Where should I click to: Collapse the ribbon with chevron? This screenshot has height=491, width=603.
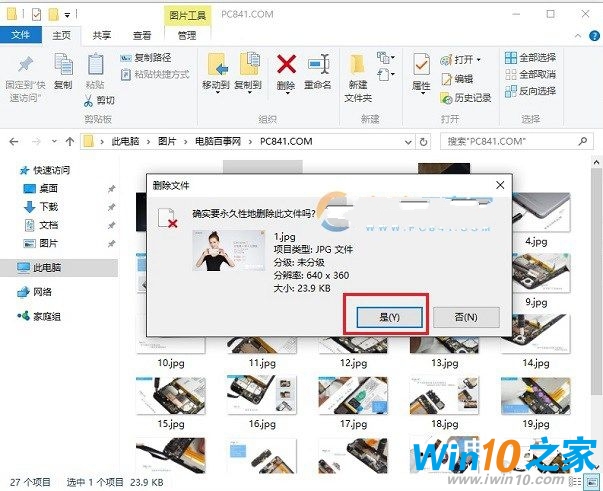[578, 35]
